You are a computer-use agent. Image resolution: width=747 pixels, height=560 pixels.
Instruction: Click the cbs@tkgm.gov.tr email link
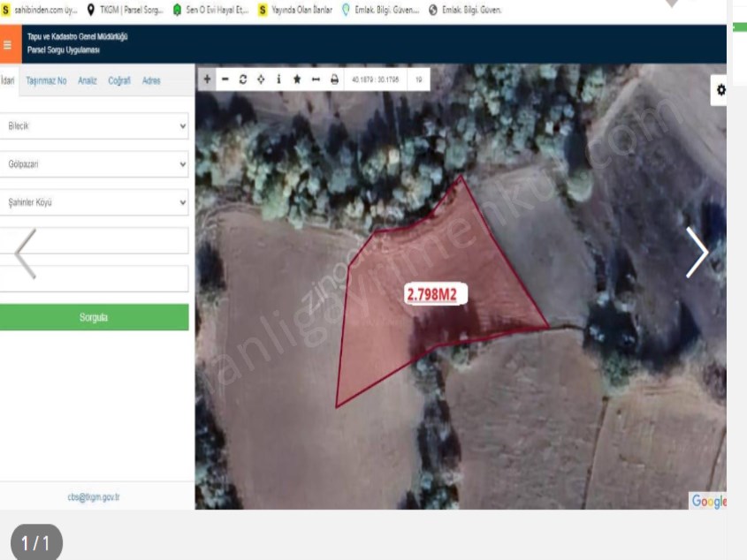pyautogui.click(x=94, y=497)
